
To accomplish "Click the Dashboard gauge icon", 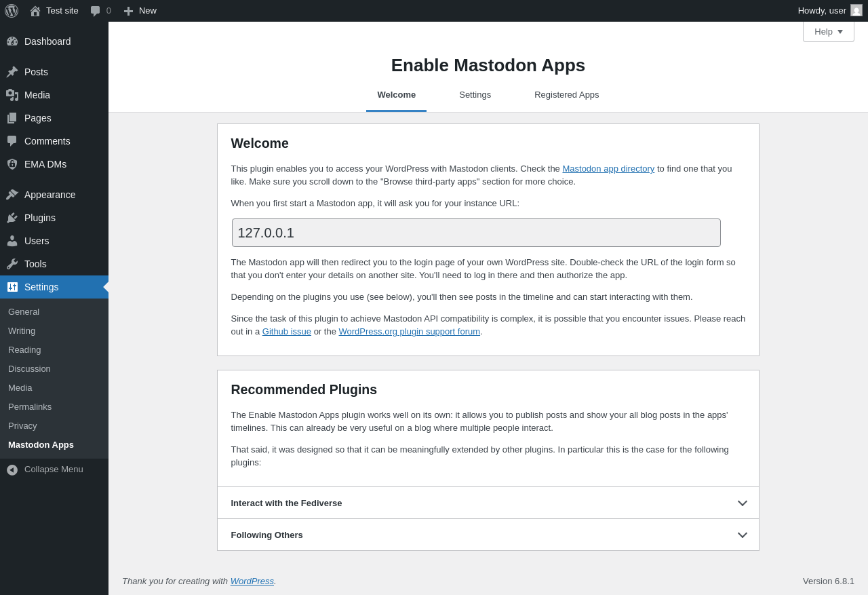I will [x=12, y=41].
